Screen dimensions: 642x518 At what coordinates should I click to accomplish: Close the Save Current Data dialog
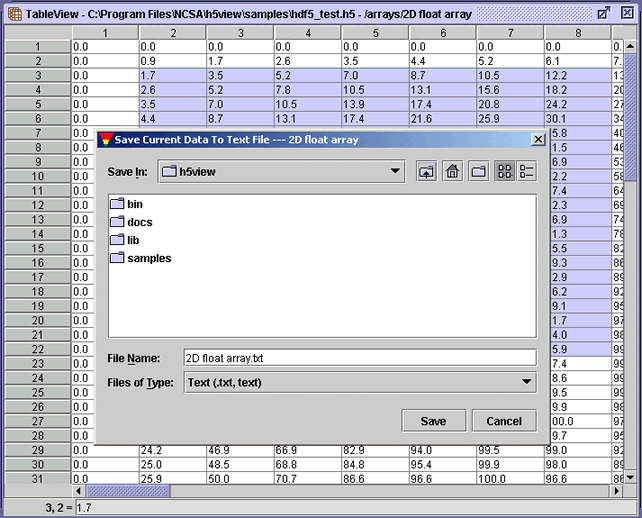pyautogui.click(x=538, y=140)
